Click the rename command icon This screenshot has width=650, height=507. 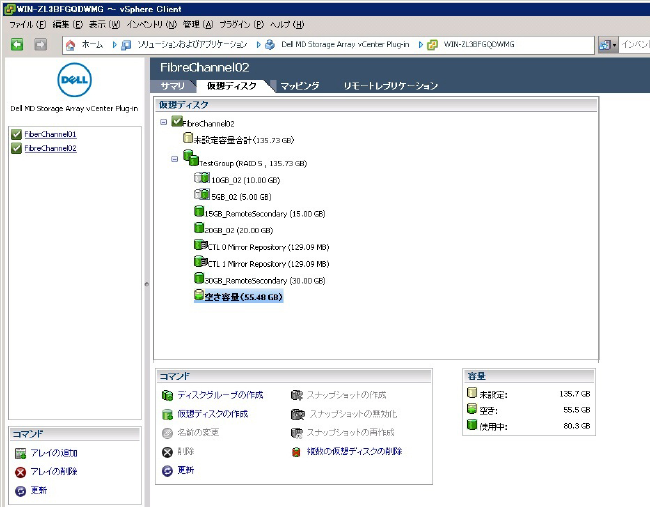(x=167, y=433)
